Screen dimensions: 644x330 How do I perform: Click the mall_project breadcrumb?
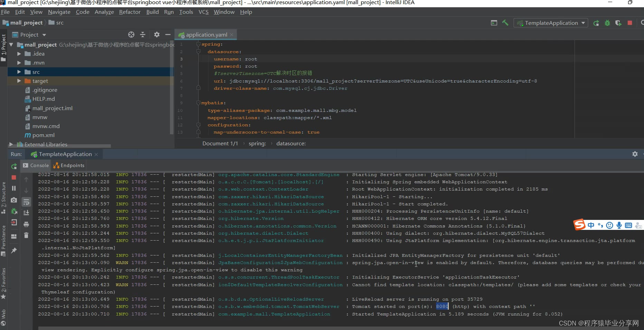point(26,23)
